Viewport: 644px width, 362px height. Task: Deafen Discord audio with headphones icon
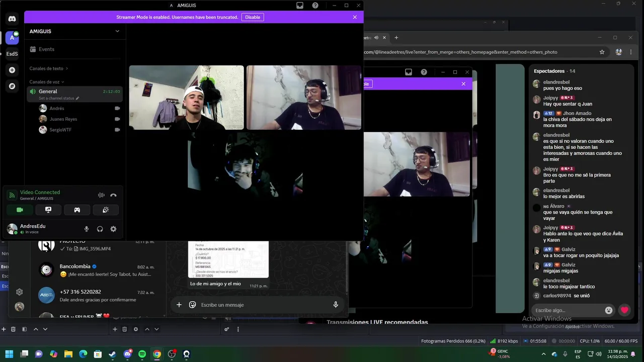click(100, 229)
